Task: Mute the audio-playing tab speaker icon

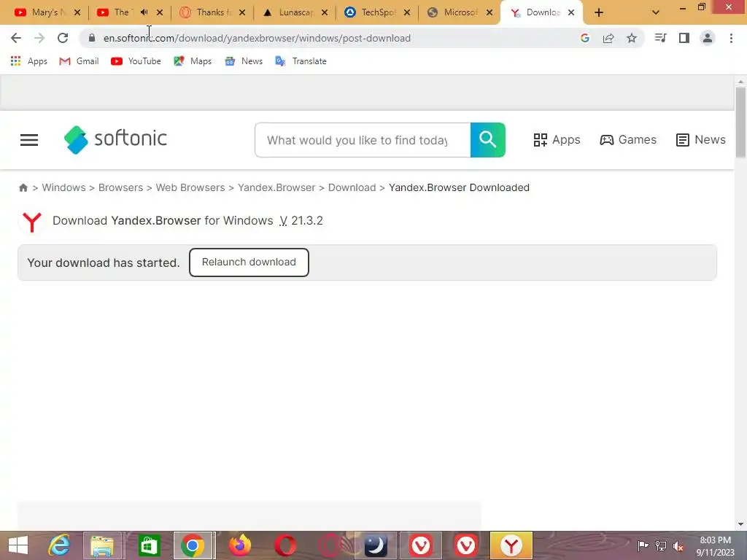Action: (x=144, y=12)
